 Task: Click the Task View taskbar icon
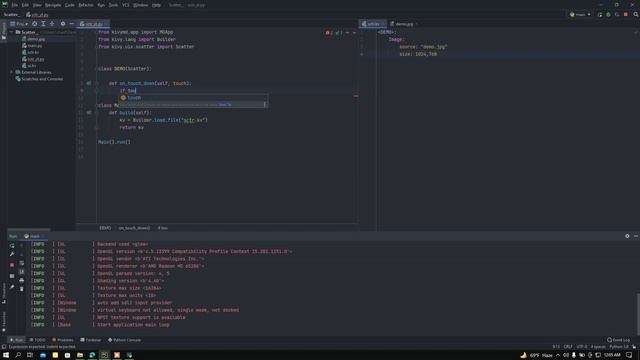[30, 355]
